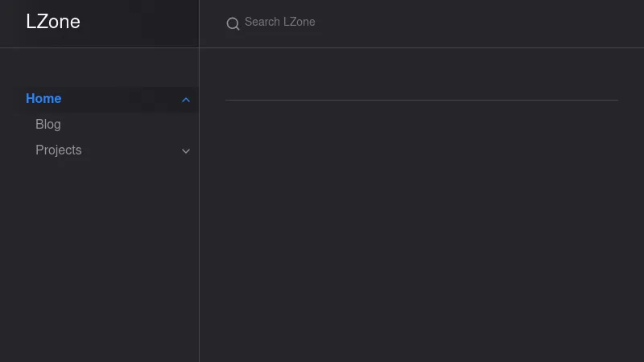The image size is (644, 362).
Task: Navigate to Blog under Home
Action: 48,124
